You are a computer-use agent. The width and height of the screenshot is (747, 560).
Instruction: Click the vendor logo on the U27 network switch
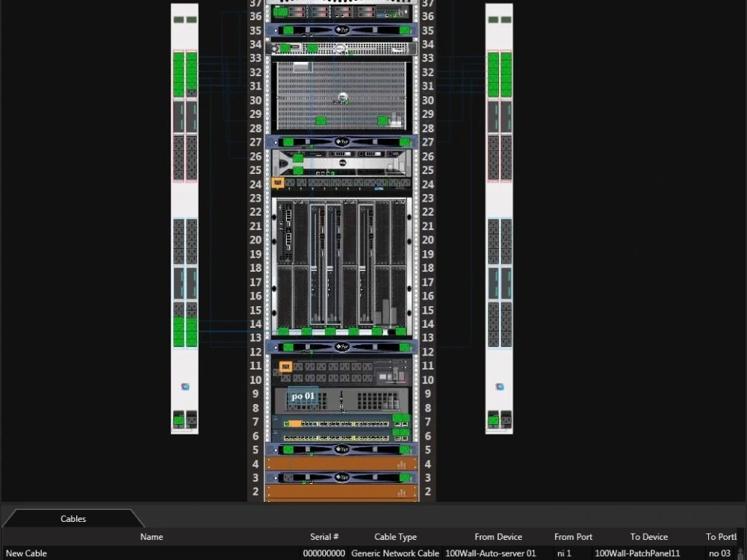pos(341,142)
